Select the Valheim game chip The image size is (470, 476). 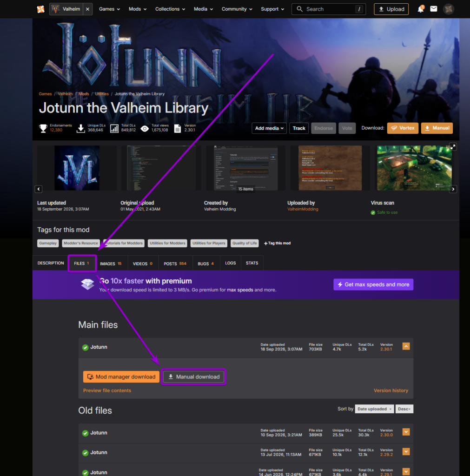point(66,9)
